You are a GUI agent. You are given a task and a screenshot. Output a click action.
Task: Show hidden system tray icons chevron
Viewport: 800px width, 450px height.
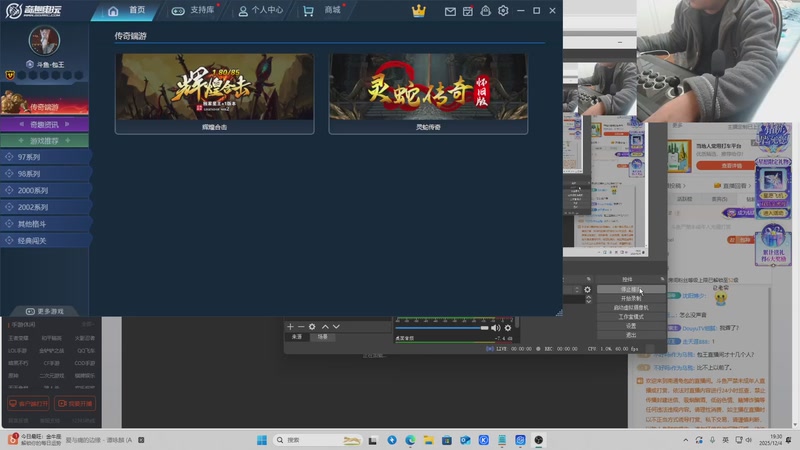point(686,440)
